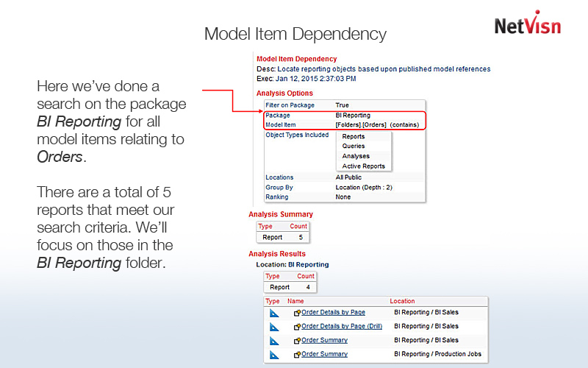Click the Package value BI Reporting
The height and width of the screenshot is (368, 588).
click(x=353, y=116)
